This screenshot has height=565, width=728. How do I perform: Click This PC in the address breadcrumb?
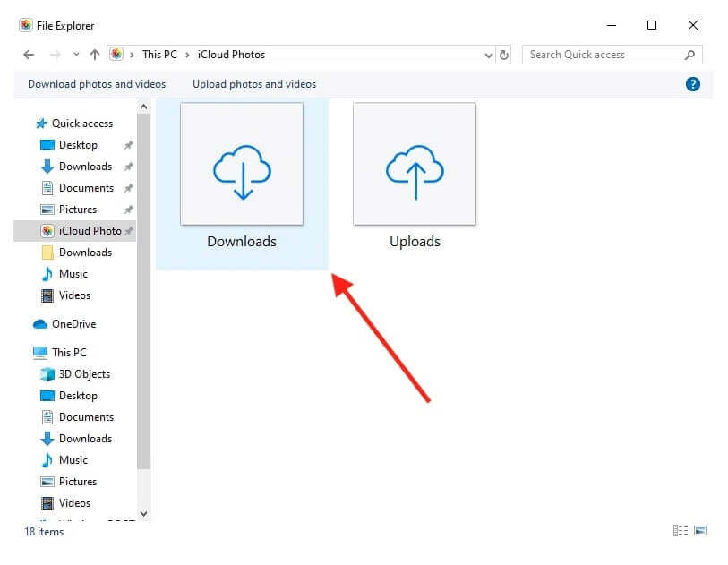(159, 55)
